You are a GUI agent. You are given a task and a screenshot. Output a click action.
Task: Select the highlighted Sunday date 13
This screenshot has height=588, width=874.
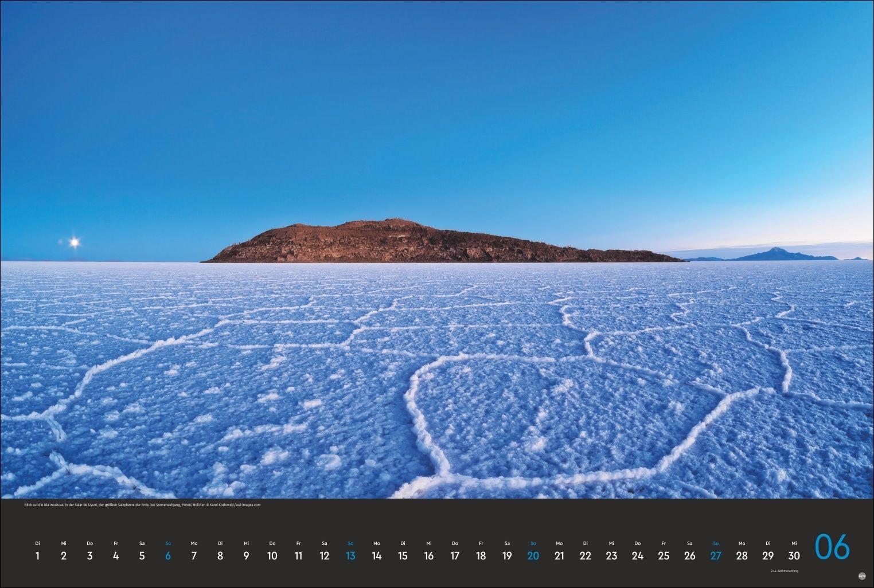coord(350,556)
